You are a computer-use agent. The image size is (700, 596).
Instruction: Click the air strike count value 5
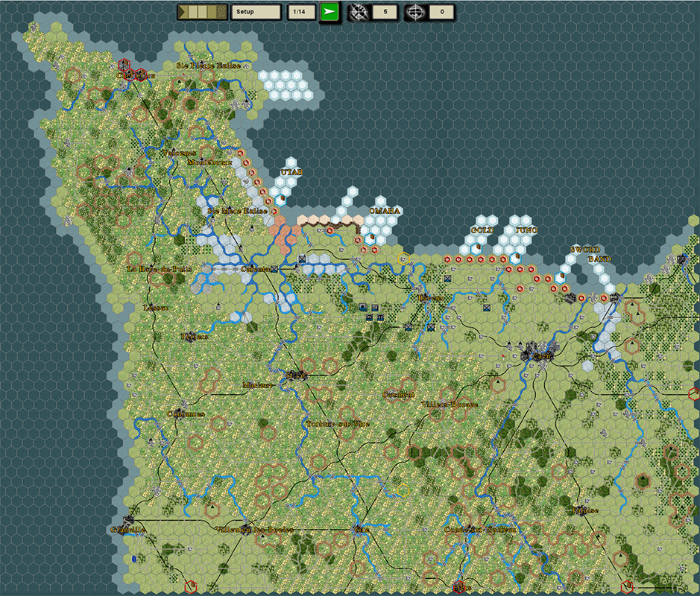(x=385, y=12)
